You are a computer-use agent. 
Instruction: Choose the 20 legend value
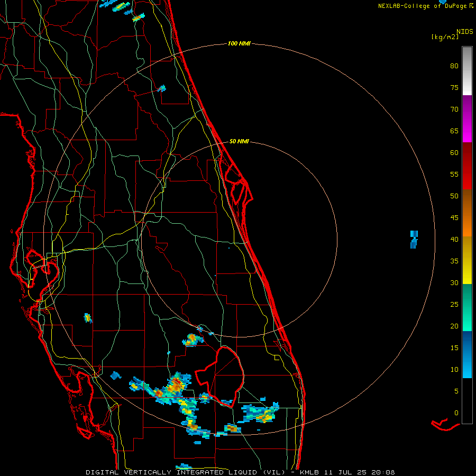454,326
